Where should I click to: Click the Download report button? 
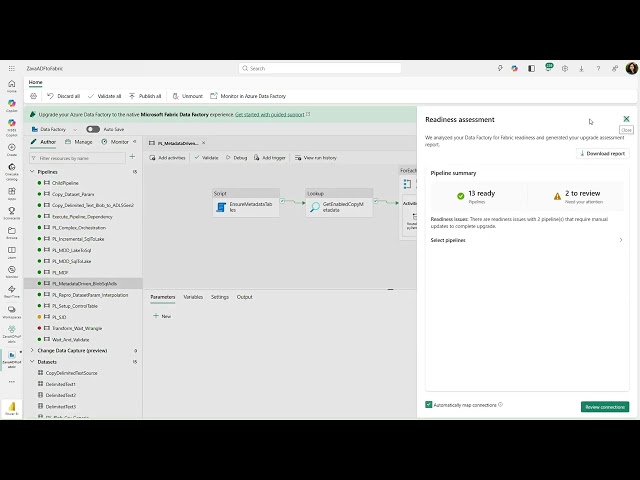602,153
